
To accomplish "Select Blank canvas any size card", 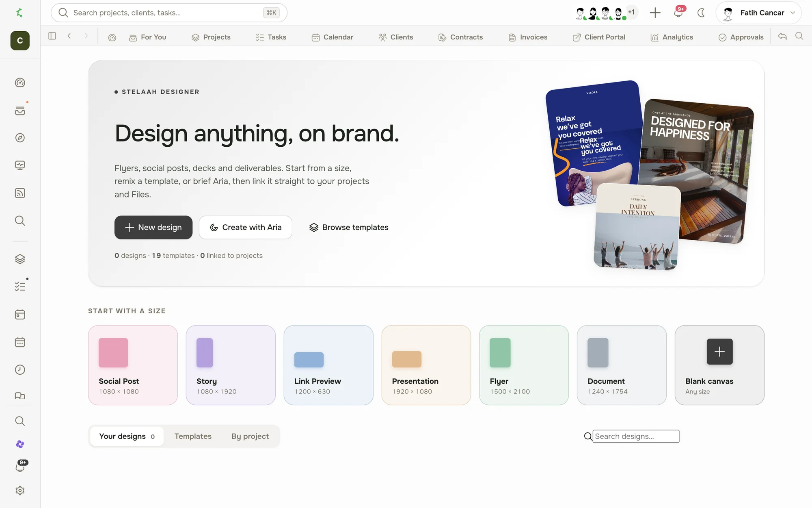I will tap(719, 365).
